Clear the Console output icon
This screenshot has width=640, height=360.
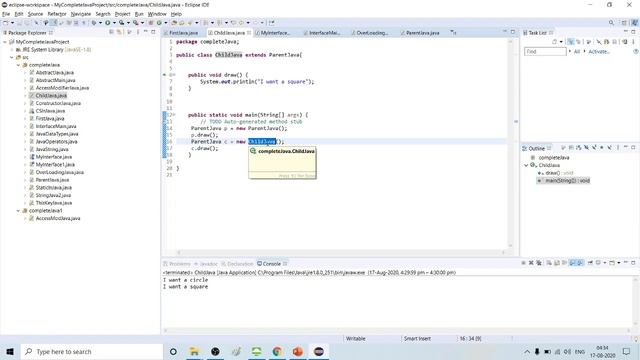pos(549,263)
